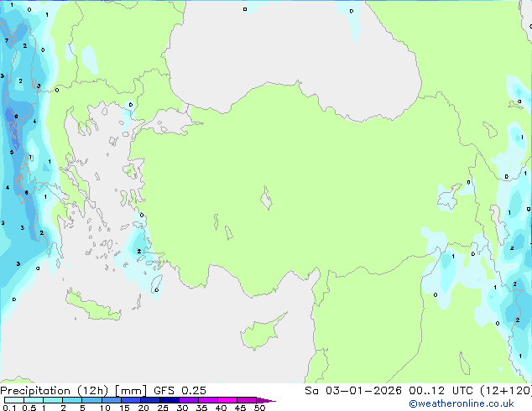This screenshot has width=532, height=411.
Task: Select the 2–5 mm legend color swatch
Action: pyautogui.click(x=72, y=400)
